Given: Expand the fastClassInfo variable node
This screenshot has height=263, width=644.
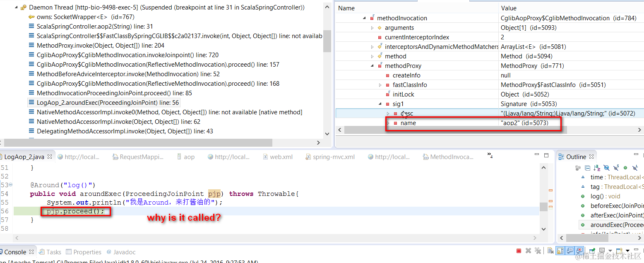Looking at the screenshot, I should click(380, 85).
